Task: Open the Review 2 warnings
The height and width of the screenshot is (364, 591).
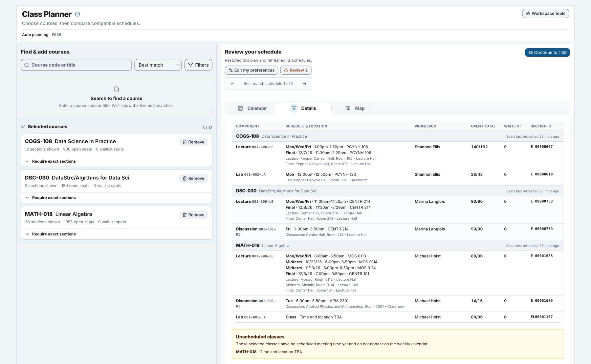Action: pos(295,70)
